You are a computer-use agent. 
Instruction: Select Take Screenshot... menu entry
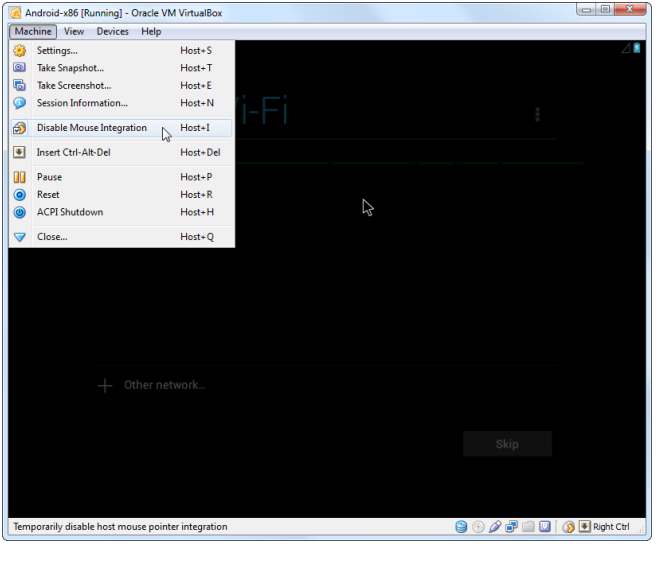click(122, 85)
